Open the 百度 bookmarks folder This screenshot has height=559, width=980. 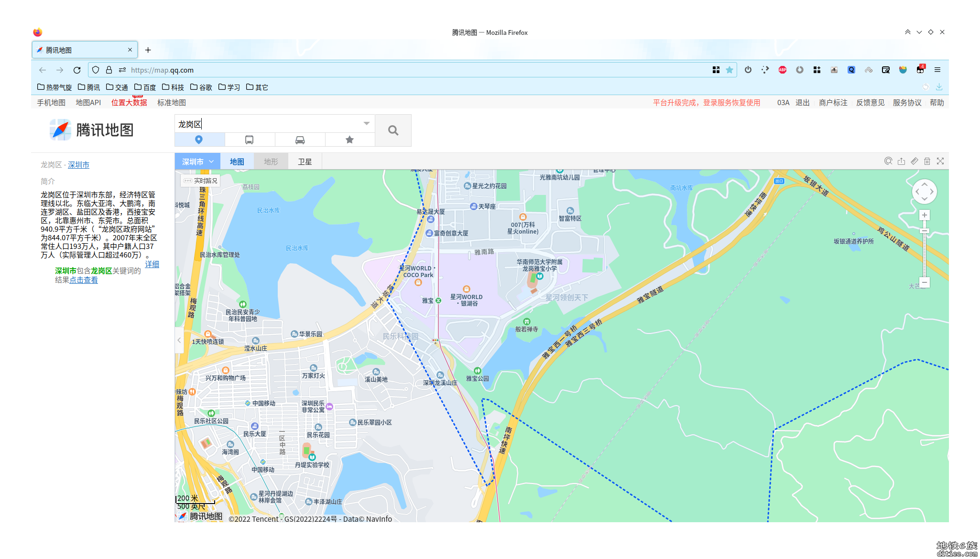145,87
